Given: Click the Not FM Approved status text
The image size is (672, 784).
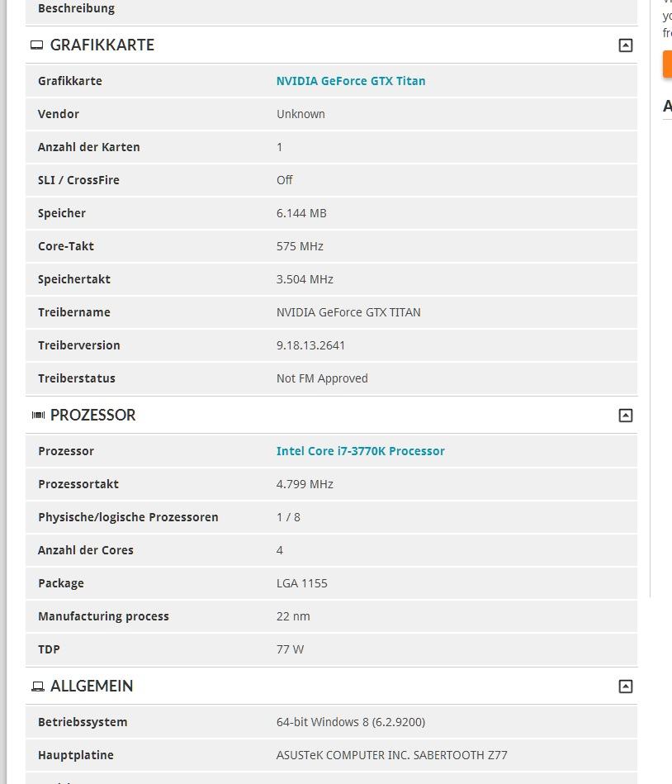Looking at the screenshot, I should [x=322, y=378].
